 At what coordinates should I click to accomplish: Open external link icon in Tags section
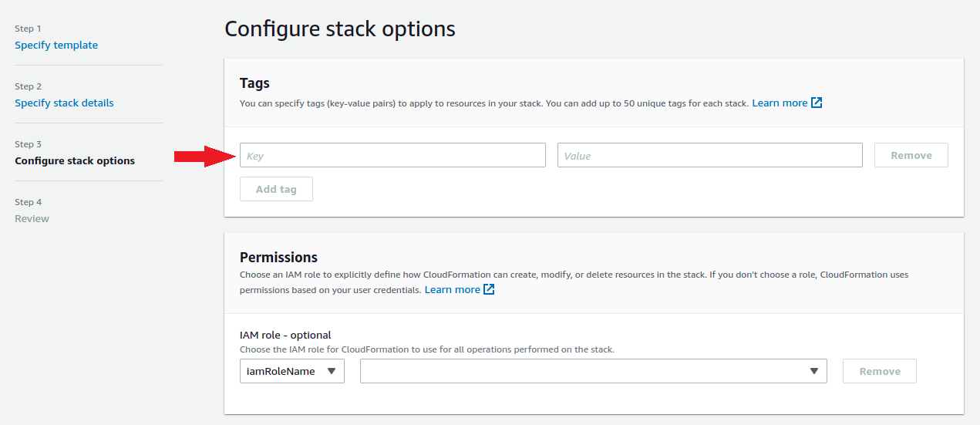817,103
